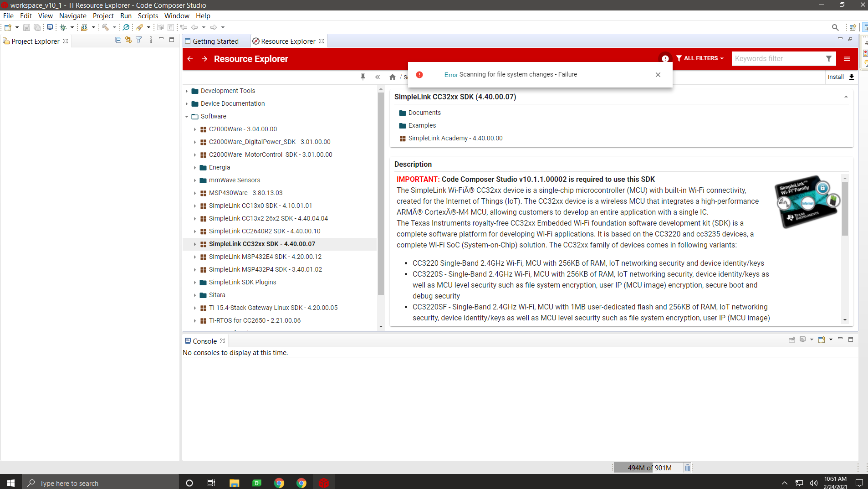Image resolution: width=868 pixels, height=489 pixels.
Task: Open the Project menu
Action: coord(103,15)
